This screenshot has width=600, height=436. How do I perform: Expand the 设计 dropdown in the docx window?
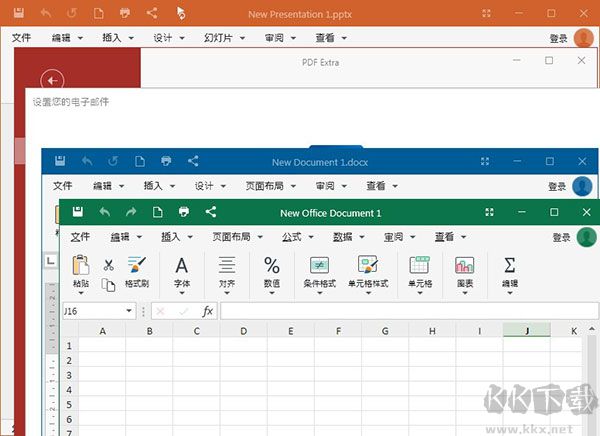[x=223, y=186]
